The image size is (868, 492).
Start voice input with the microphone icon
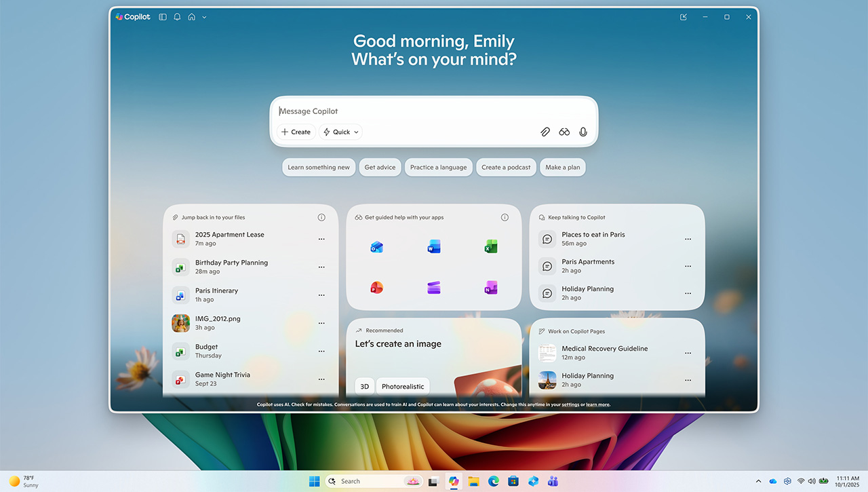pyautogui.click(x=583, y=132)
